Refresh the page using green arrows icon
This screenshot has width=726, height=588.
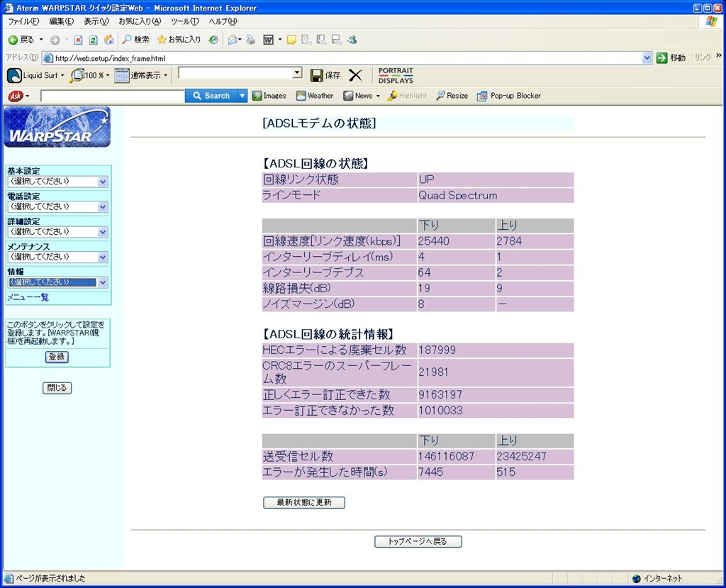click(93, 40)
